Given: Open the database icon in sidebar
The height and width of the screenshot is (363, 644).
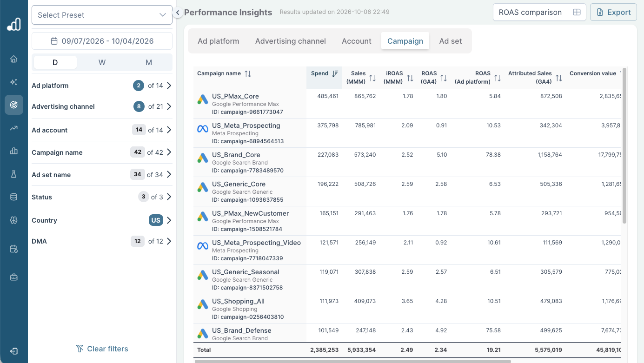Looking at the screenshot, I should (13, 197).
